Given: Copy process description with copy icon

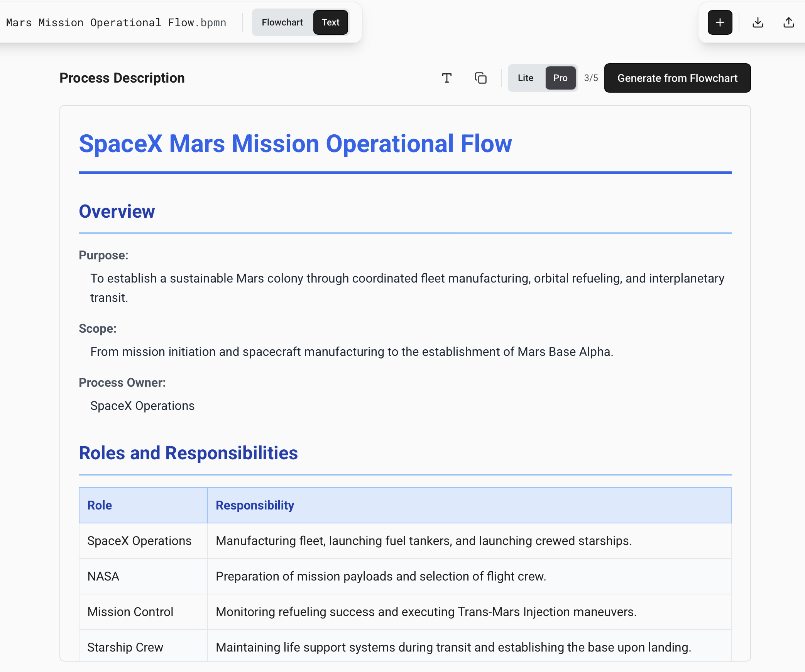Looking at the screenshot, I should coord(480,78).
